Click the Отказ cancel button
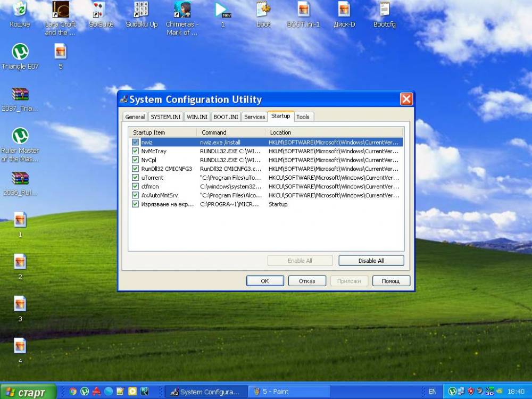532x399 pixels. click(x=307, y=281)
